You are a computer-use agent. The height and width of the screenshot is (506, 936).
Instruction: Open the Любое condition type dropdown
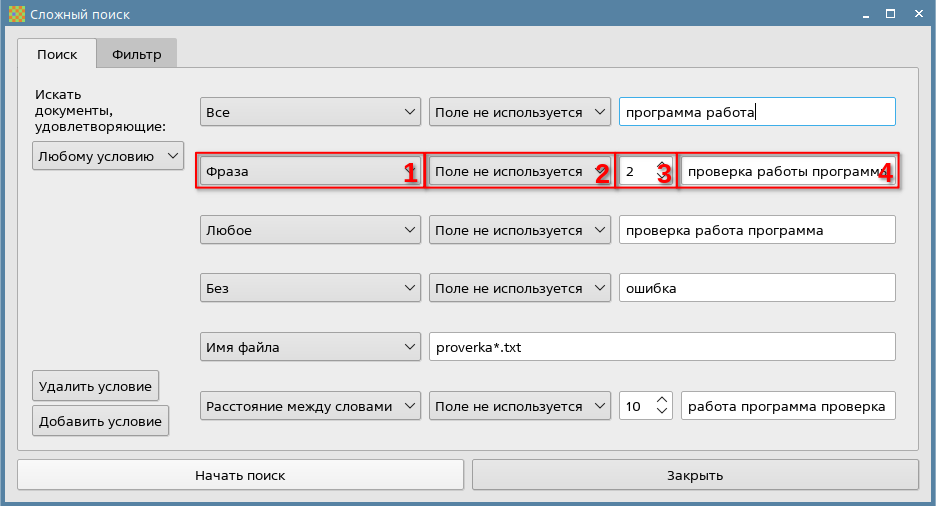click(310, 230)
